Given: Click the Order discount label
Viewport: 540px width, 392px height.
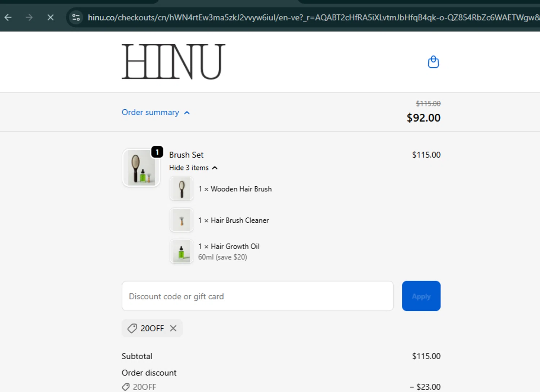Looking at the screenshot, I should [149, 373].
